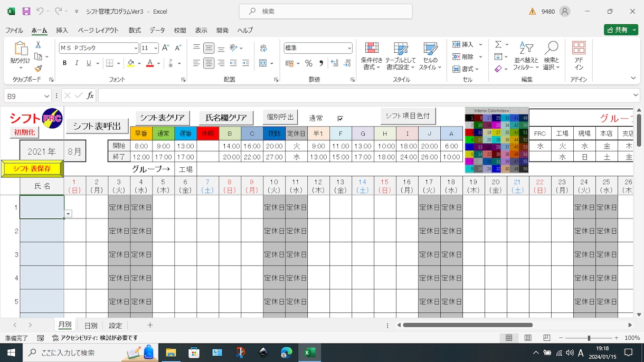Image resolution: width=644 pixels, height=362 pixels.
Task: Click the formula bar input field
Action: (364, 96)
